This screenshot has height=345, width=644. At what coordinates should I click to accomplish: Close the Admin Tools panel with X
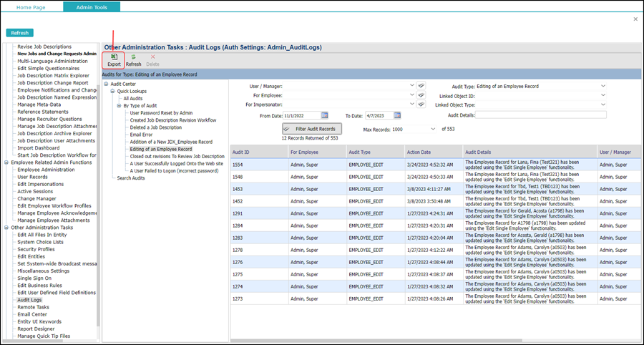tap(635, 19)
